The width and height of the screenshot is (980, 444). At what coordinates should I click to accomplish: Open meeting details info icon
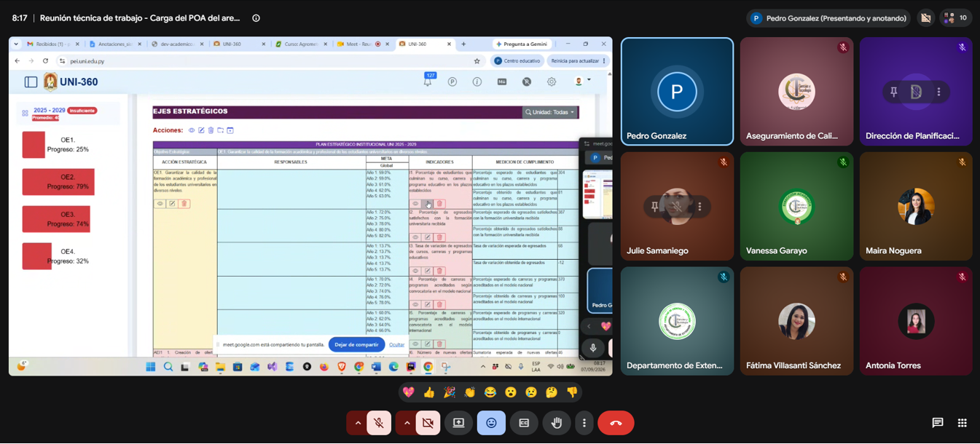256,18
